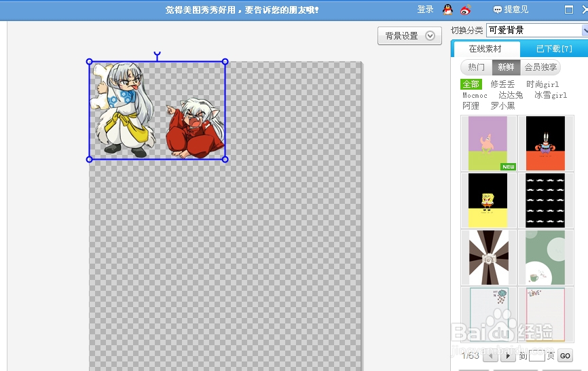588x371 pixels.
Task: Switch to the 在线素材 tab
Action: (x=485, y=49)
